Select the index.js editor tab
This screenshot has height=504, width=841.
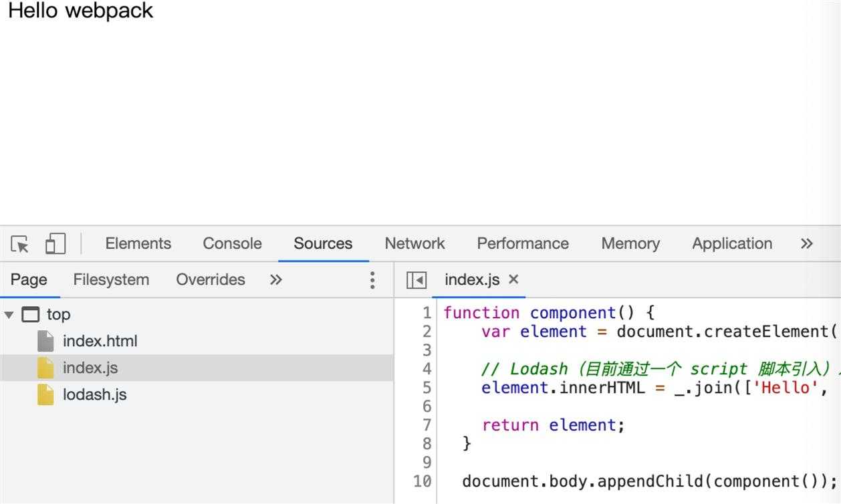[x=472, y=279]
